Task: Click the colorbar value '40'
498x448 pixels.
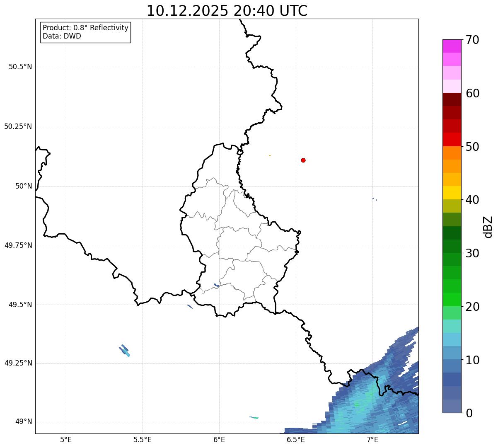Action: [x=472, y=200]
